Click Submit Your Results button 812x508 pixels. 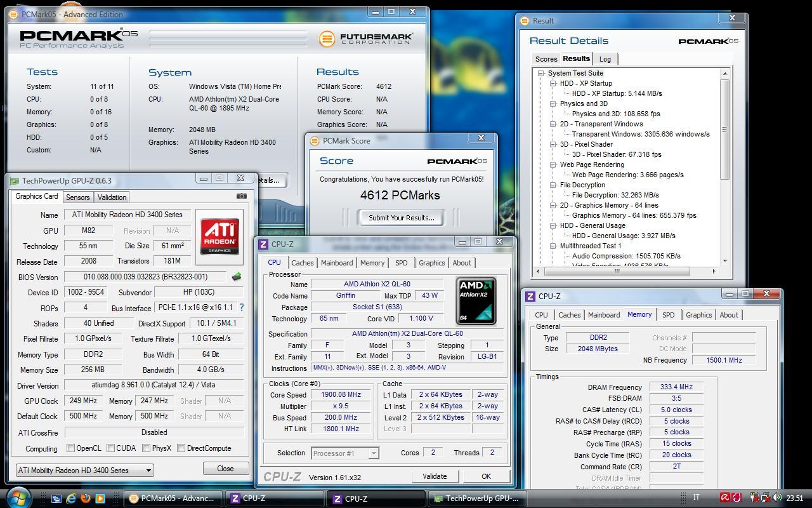402,218
